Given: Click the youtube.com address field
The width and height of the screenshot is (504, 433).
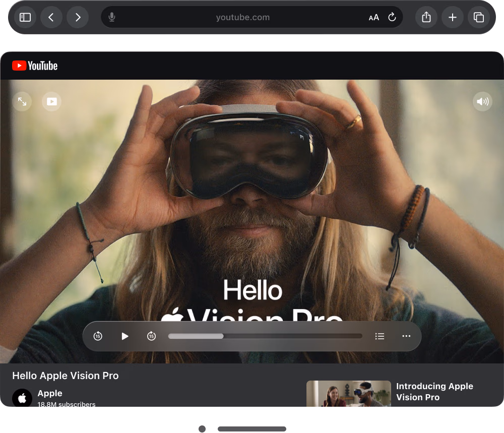Looking at the screenshot, I should coord(251,17).
